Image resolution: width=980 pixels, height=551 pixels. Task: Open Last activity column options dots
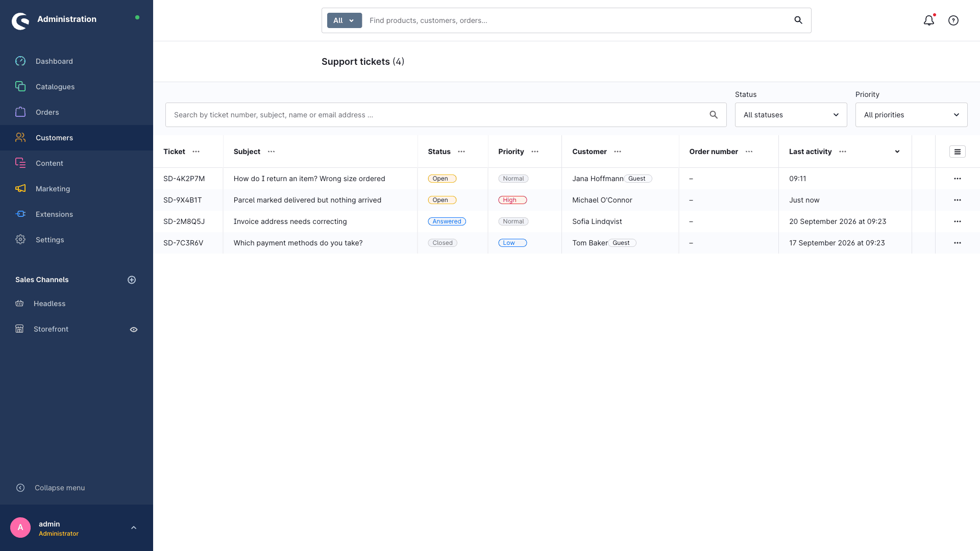[x=843, y=152]
